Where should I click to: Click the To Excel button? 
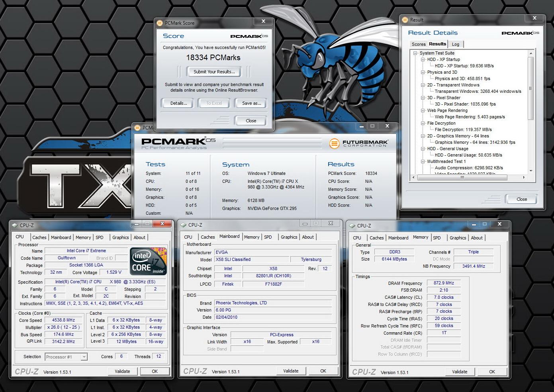[214, 103]
